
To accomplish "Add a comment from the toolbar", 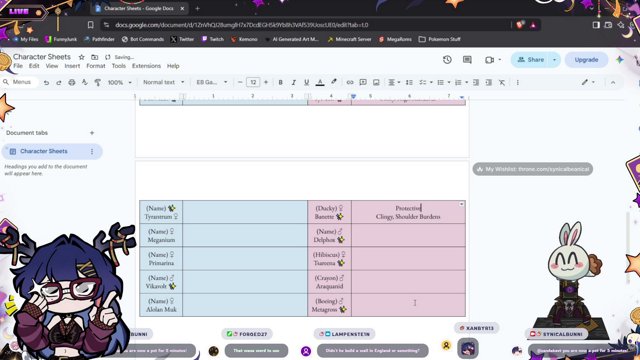I will point(363,82).
